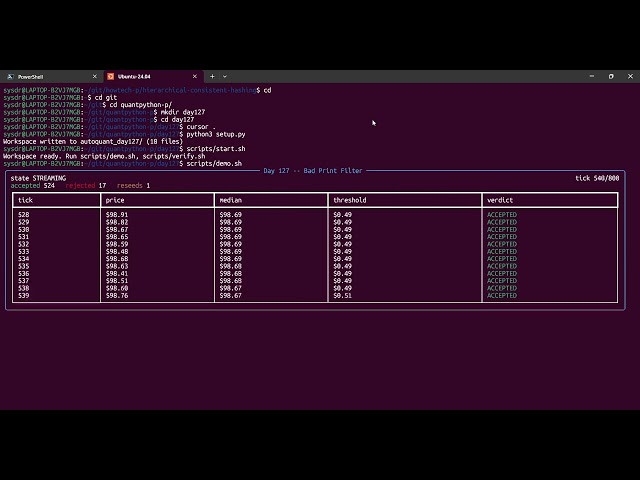Screen dimensions: 640x480
Task: Click price $98.51 in row 537
Action: click(x=117, y=281)
